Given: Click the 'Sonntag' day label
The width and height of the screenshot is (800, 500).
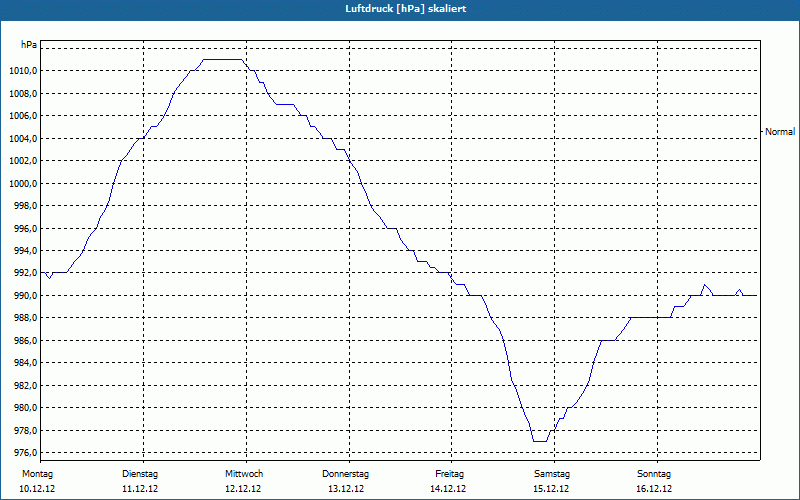Looking at the screenshot, I should (654, 474).
